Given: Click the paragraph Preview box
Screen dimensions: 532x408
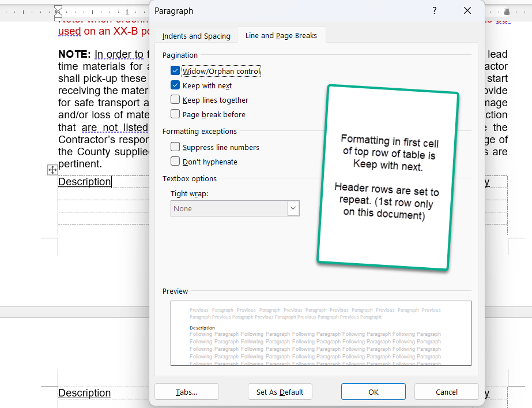Looking at the screenshot, I should click(x=320, y=333).
